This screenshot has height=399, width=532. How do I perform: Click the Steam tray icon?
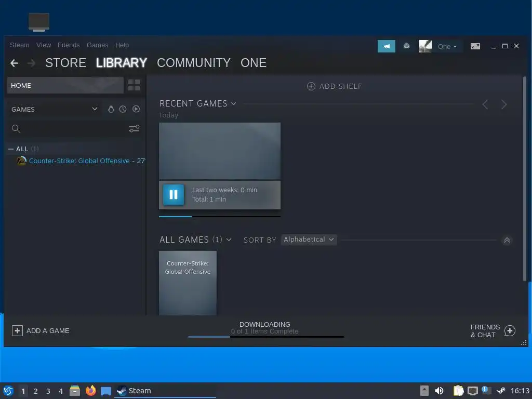click(x=501, y=391)
